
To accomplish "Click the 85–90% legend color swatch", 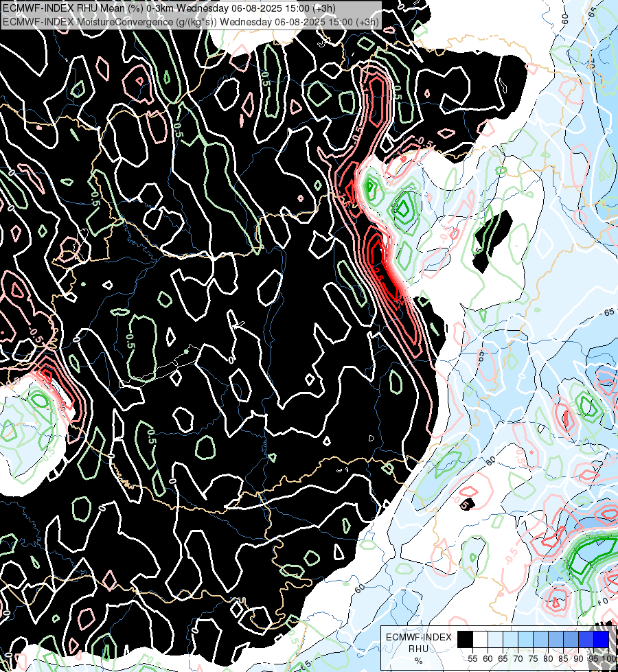I will point(571,639).
